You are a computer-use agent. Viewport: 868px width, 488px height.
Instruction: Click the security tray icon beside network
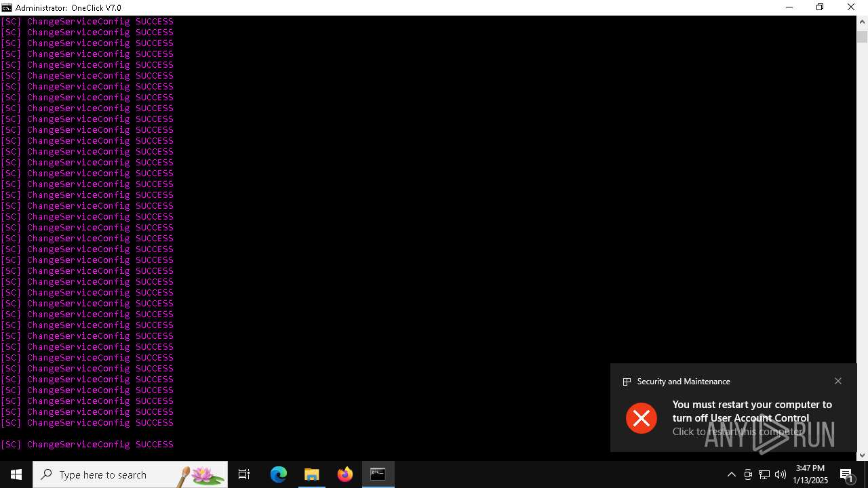tap(748, 474)
